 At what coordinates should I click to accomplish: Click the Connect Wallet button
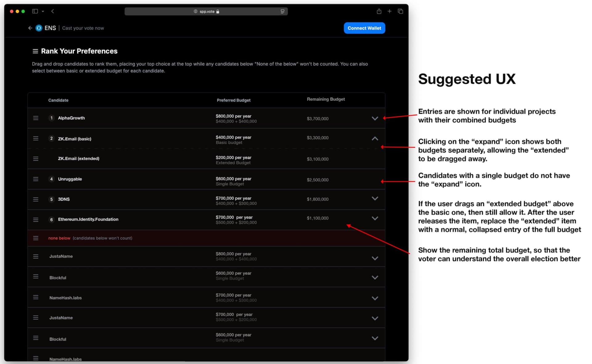point(364,28)
